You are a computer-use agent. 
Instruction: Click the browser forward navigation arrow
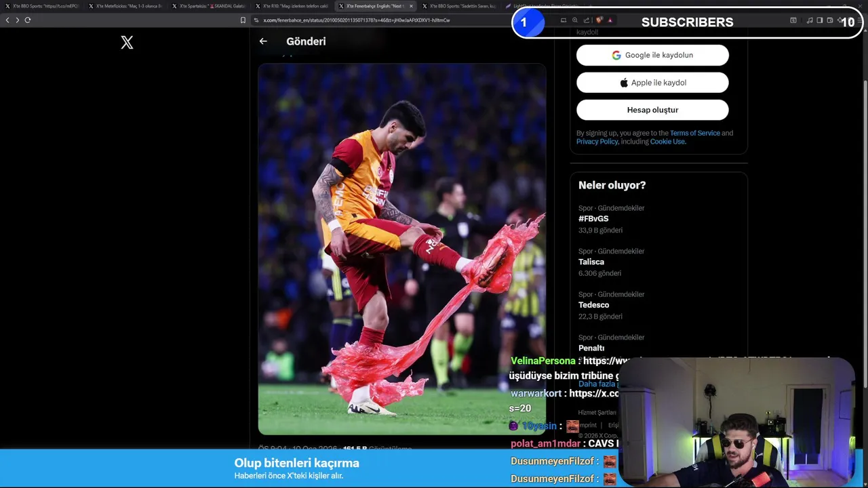pyautogui.click(x=17, y=20)
